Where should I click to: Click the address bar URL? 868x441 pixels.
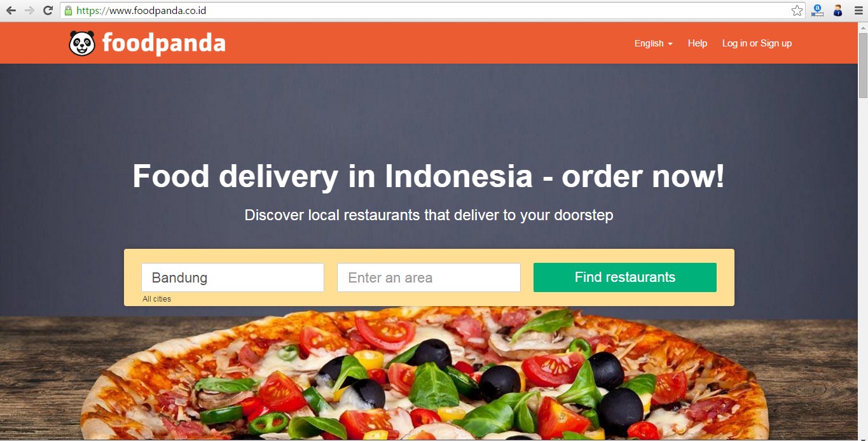click(x=141, y=11)
